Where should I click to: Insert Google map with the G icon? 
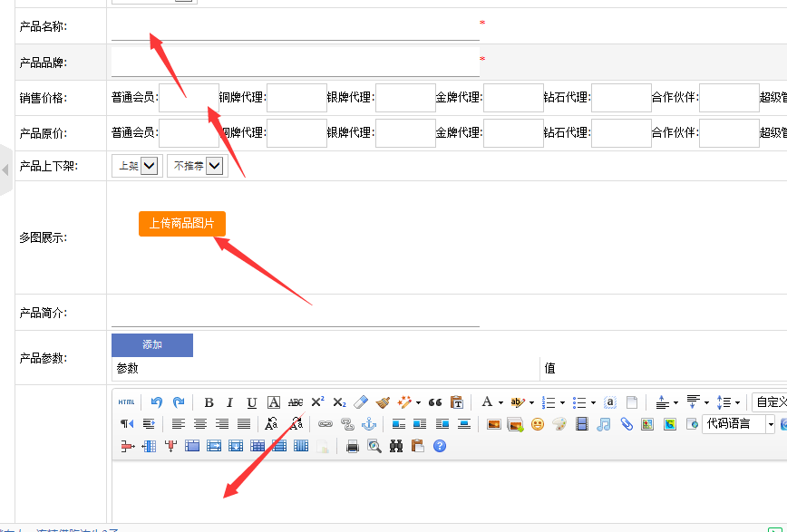[x=669, y=424]
